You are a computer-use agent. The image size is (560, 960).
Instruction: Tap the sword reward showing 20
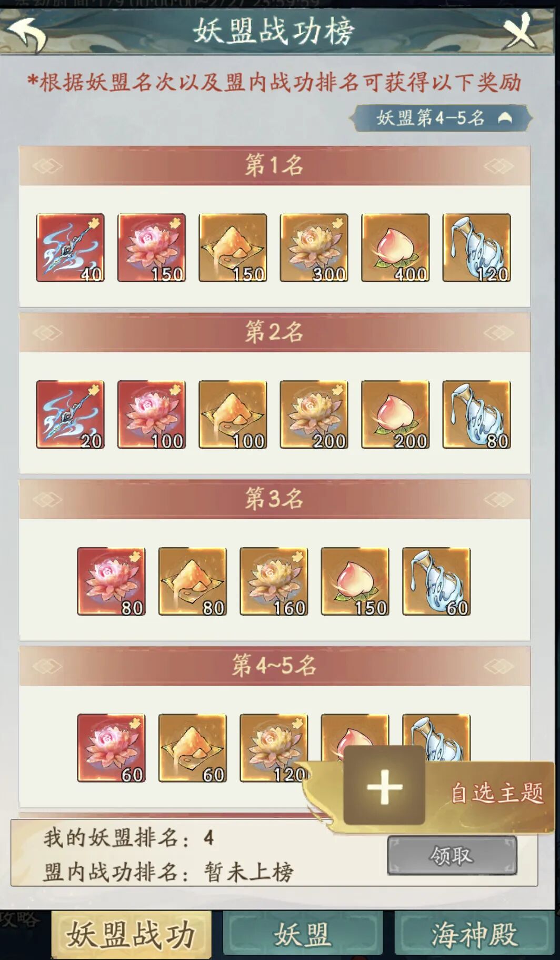tap(70, 414)
